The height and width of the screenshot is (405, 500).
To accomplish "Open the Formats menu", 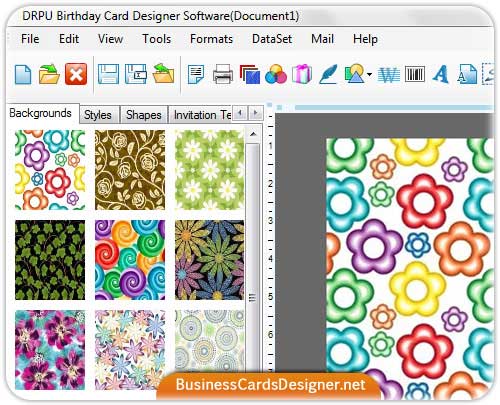I will [211, 39].
